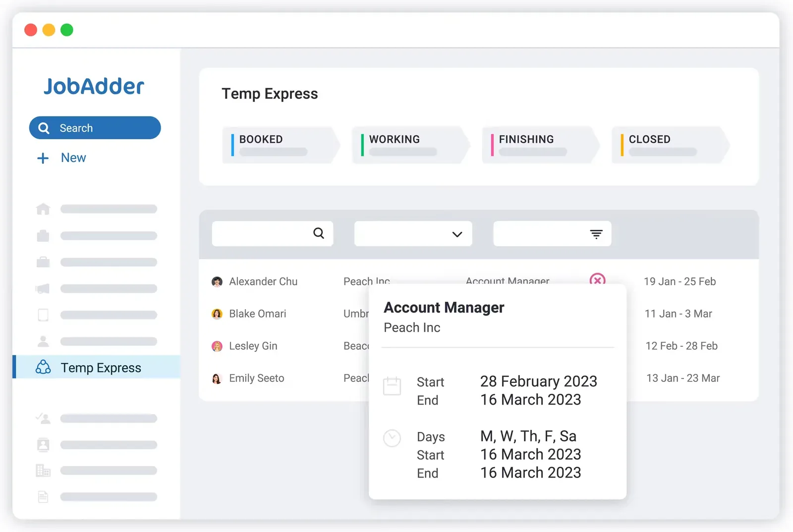Viewport: 793px width, 532px height.
Task: Open the home icon in sidebar
Action: 43,209
